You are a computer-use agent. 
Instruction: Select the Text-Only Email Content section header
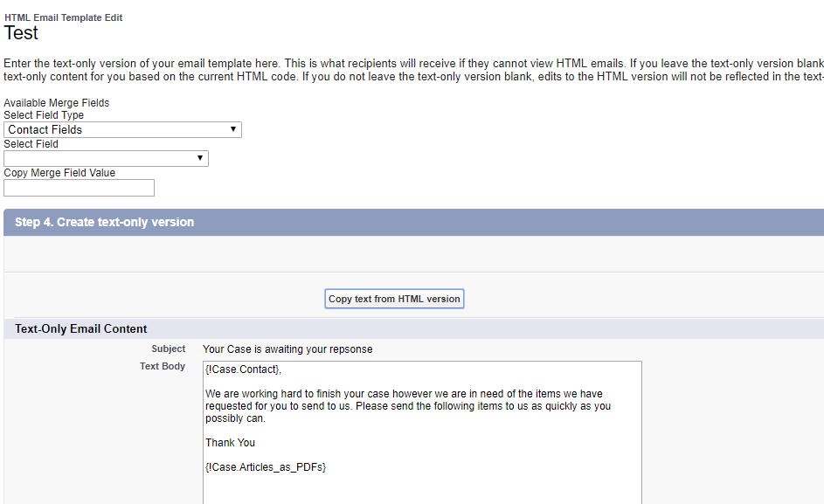pyautogui.click(x=80, y=328)
